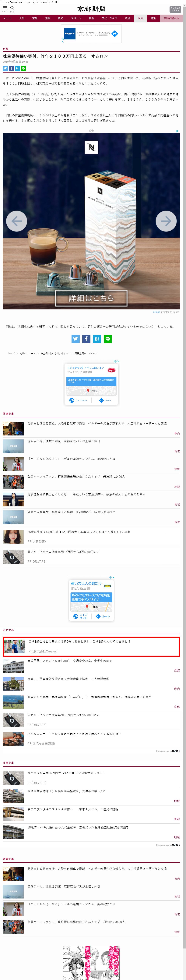The image size is (186, 980).
Task: Share via large green LINE icon
Action: [x=108, y=339]
